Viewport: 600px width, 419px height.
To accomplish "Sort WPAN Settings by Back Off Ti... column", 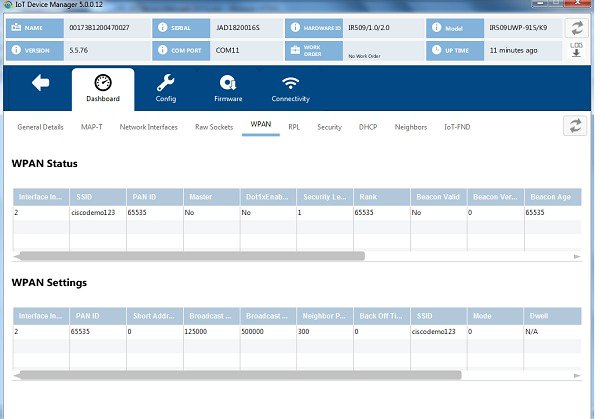I will coord(382,316).
